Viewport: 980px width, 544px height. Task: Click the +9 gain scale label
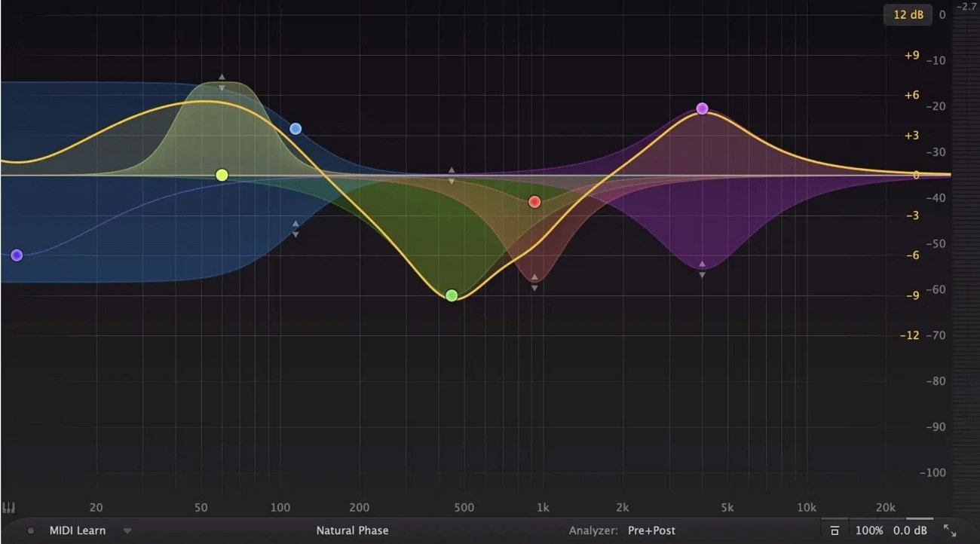(911, 56)
